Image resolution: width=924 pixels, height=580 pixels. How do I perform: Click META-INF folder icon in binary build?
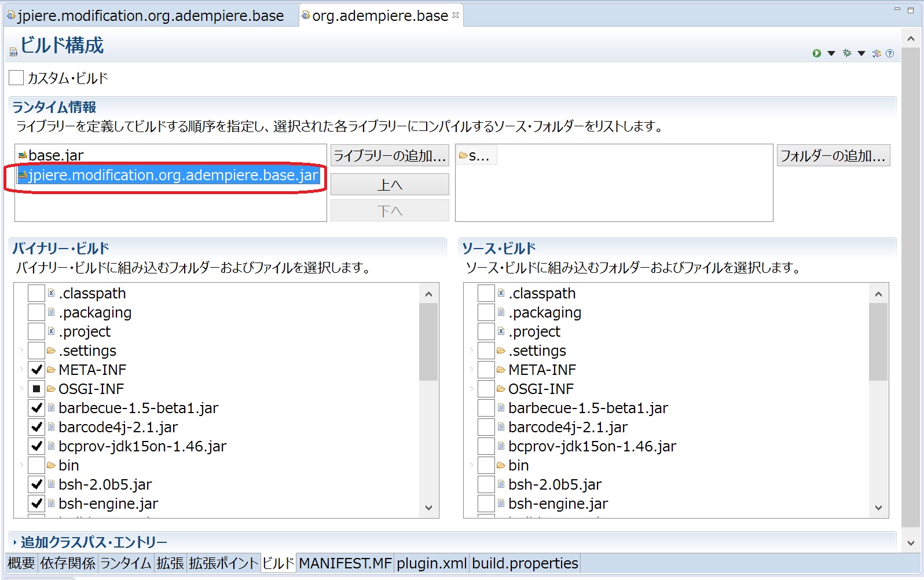(51, 370)
